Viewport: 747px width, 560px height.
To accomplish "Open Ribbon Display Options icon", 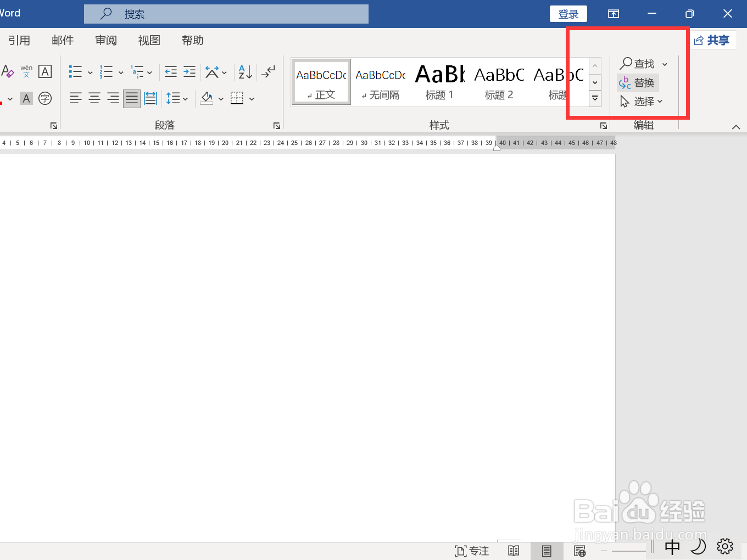I will [614, 14].
